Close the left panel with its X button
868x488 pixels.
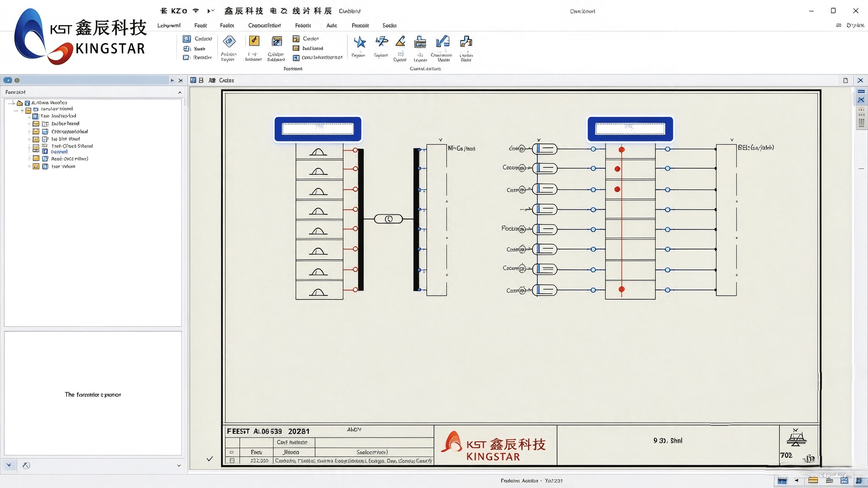pyautogui.click(x=181, y=80)
